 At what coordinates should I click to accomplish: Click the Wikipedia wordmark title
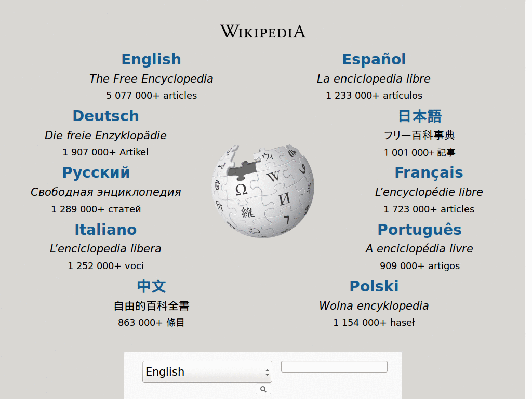point(263,31)
